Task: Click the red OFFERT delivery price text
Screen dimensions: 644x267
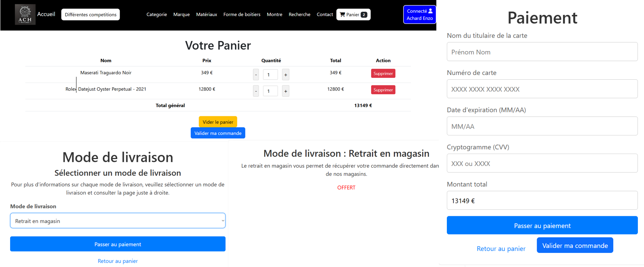Action: pos(346,187)
